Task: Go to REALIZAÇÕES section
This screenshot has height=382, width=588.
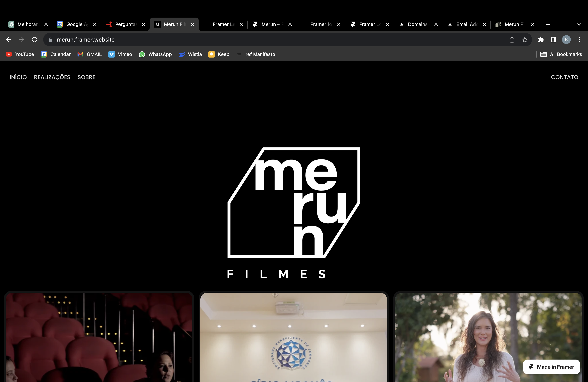Action: [x=52, y=77]
